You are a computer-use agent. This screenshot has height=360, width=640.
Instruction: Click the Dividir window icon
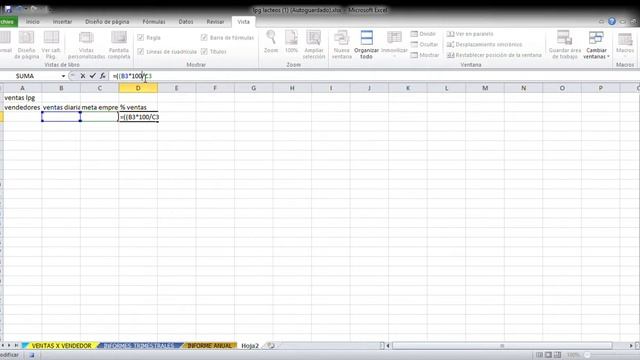[414, 34]
